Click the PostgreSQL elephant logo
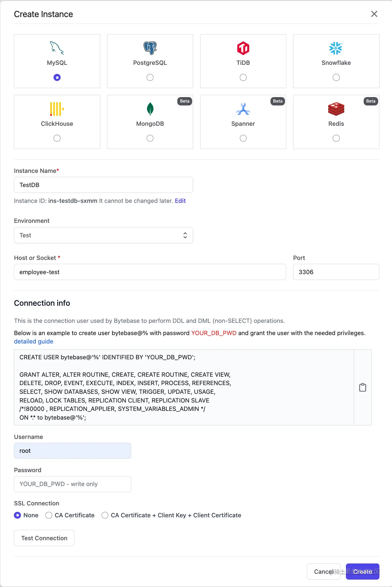This screenshot has height=587, width=392. click(150, 48)
